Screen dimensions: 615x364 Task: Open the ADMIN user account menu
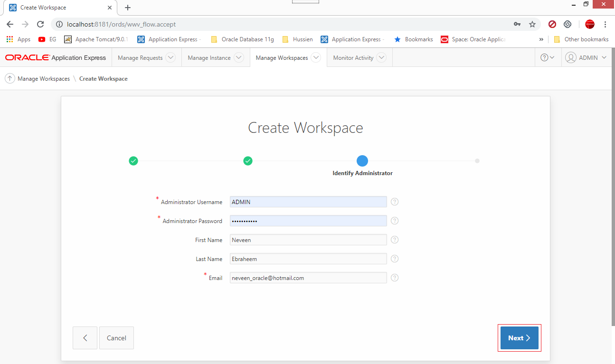click(586, 57)
